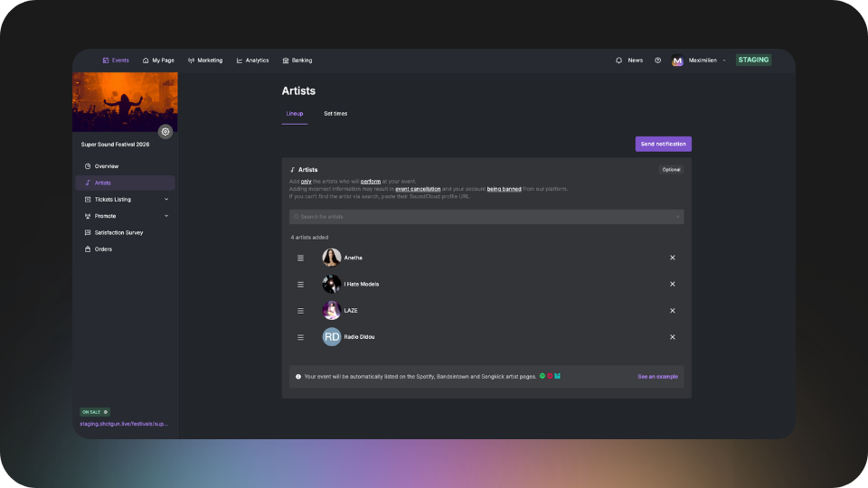Click the Tickets Listing sidebar icon

(x=88, y=199)
